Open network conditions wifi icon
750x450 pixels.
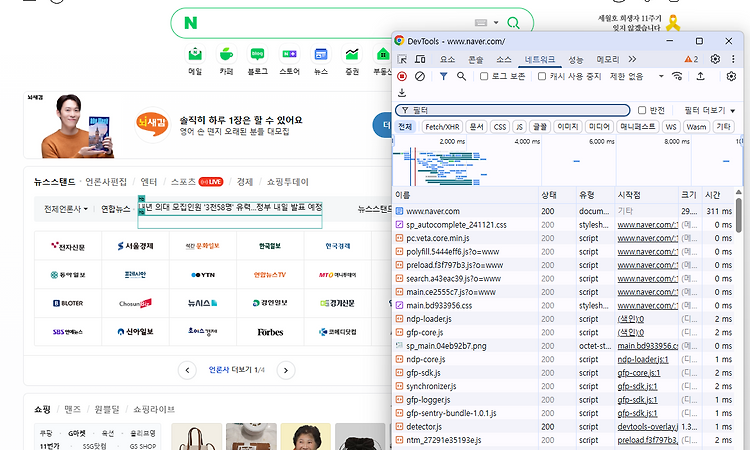(x=677, y=76)
